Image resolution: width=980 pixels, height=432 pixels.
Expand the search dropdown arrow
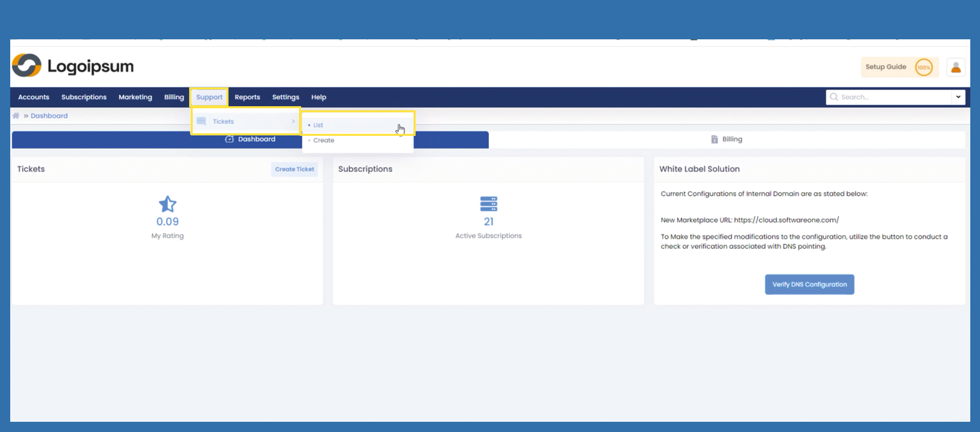tap(958, 97)
